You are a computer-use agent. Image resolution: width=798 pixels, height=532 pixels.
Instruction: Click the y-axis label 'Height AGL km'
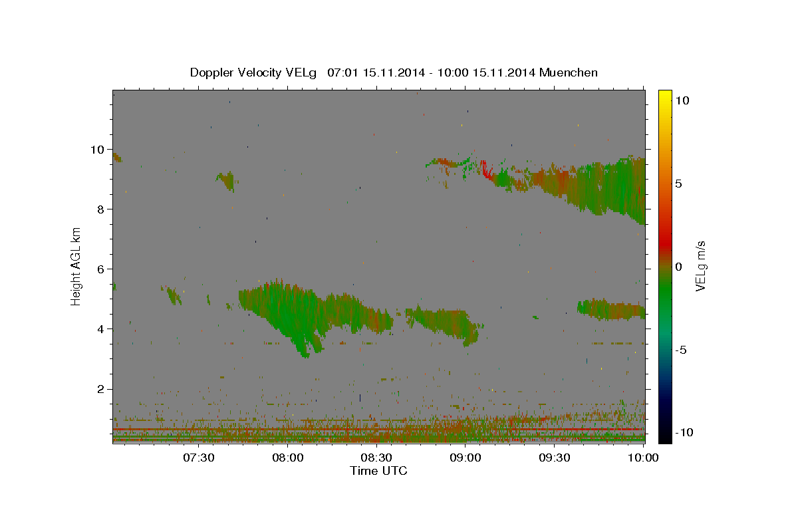tap(76, 265)
